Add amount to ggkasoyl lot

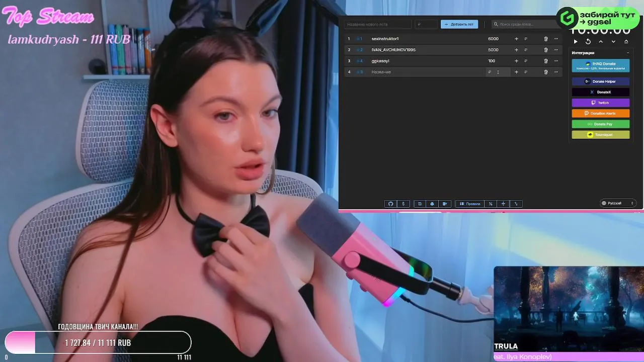tap(516, 61)
